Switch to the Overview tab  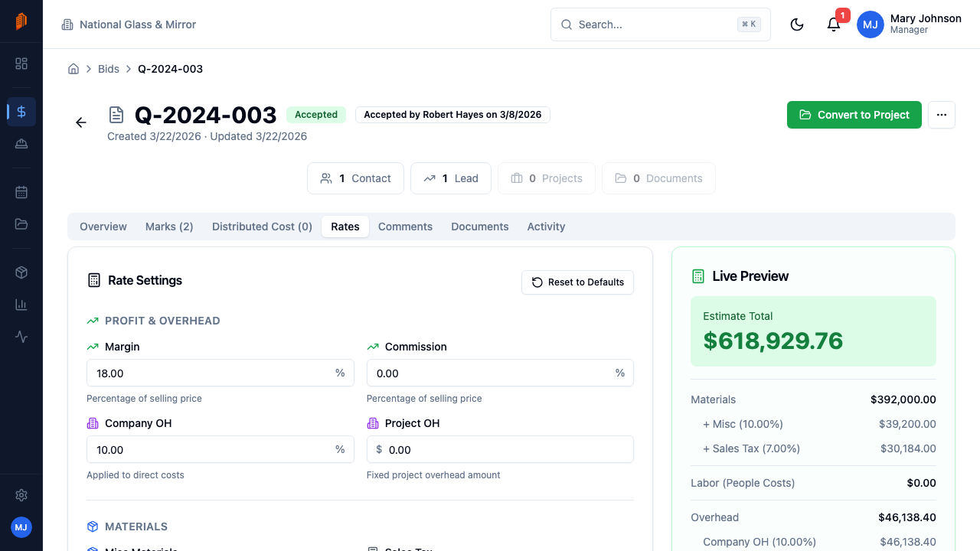point(103,227)
